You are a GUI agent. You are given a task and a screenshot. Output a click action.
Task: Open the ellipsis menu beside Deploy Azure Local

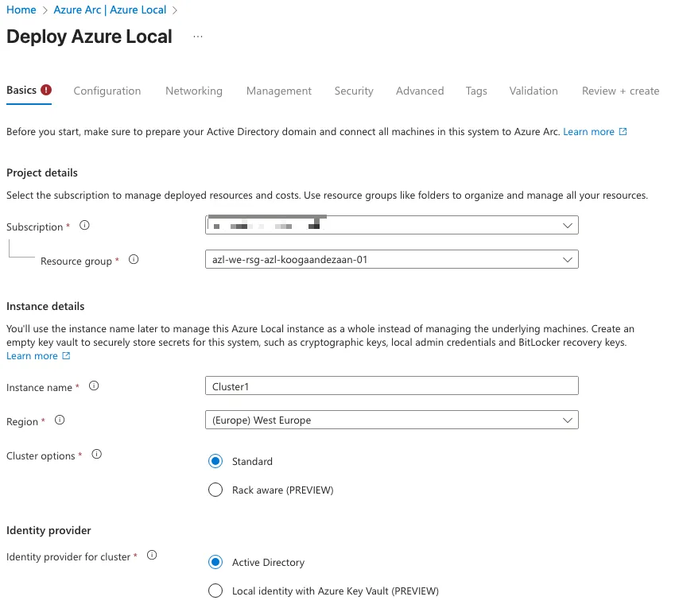pyautogui.click(x=198, y=37)
